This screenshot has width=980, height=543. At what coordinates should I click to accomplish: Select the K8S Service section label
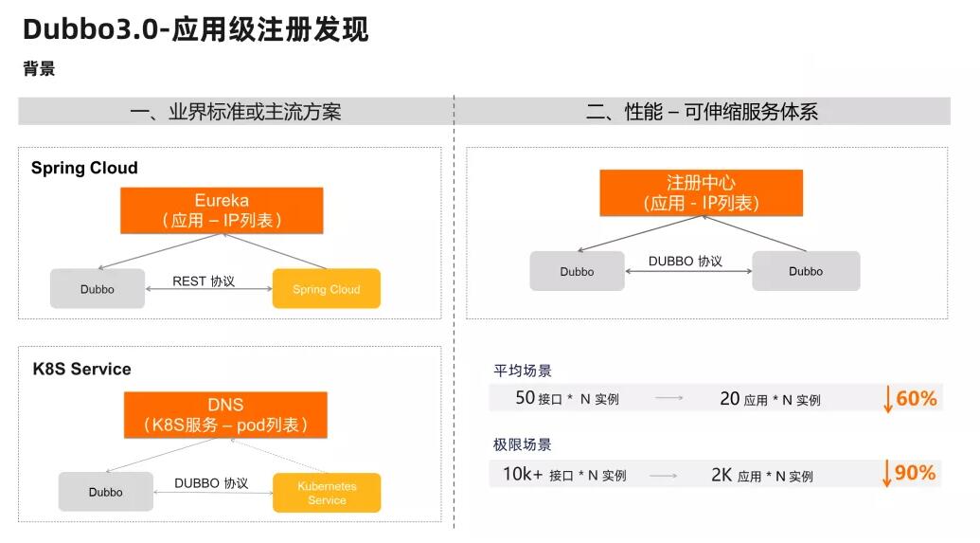[81, 369]
